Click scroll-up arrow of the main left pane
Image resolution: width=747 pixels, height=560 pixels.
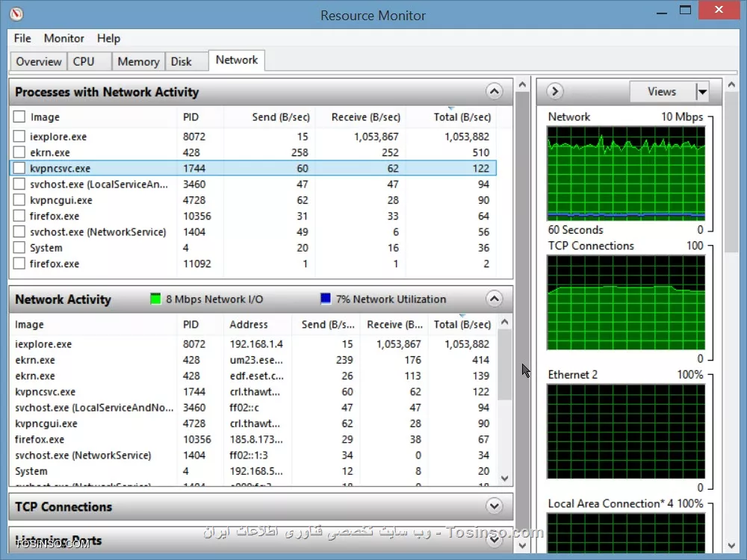coord(523,85)
